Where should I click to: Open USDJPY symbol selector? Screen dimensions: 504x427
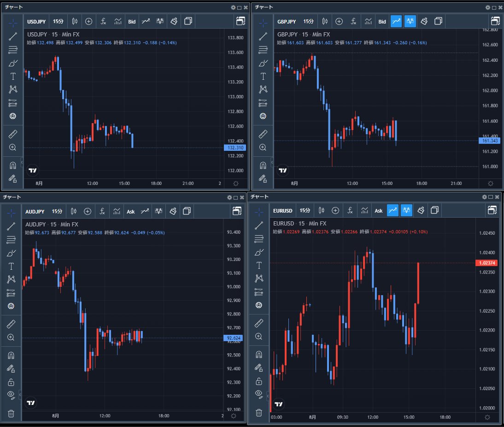point(36,22)
